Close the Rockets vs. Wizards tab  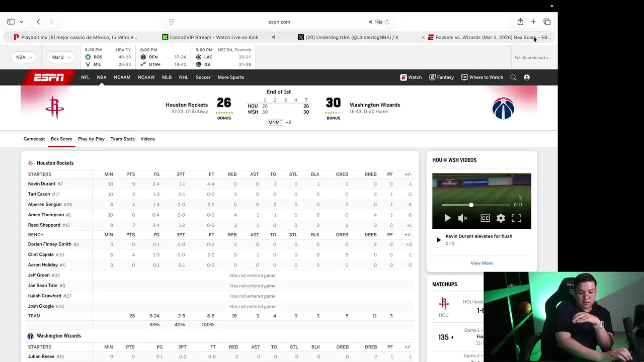pos(423,37)
